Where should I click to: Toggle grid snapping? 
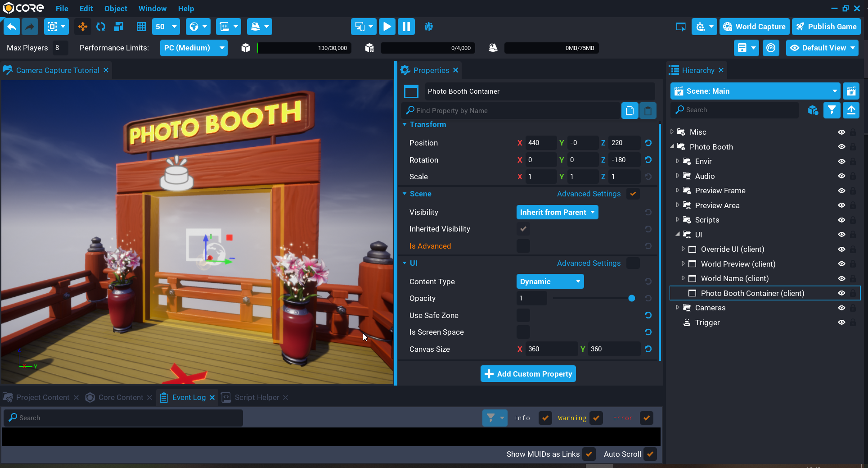coord(141,27)
